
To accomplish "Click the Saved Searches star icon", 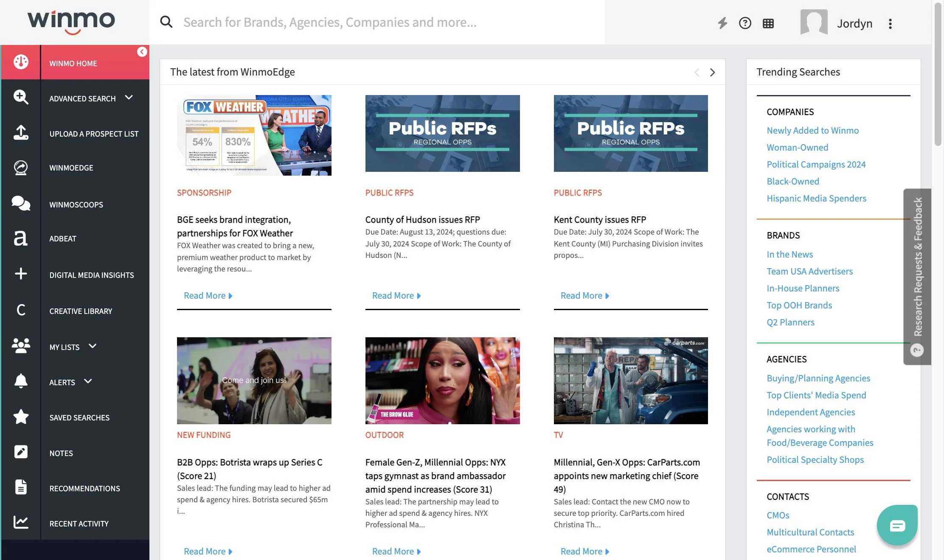I will [21, 417].
